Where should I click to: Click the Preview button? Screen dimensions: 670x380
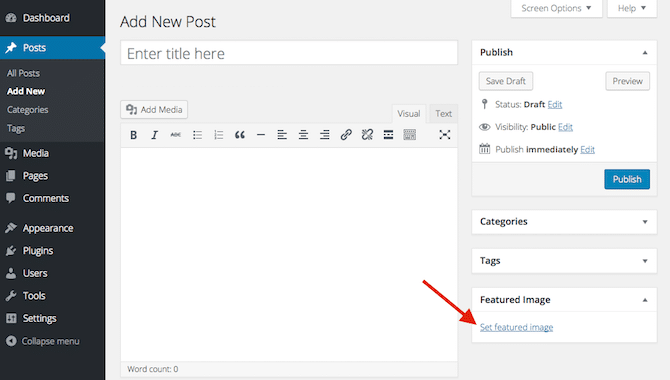627,81
